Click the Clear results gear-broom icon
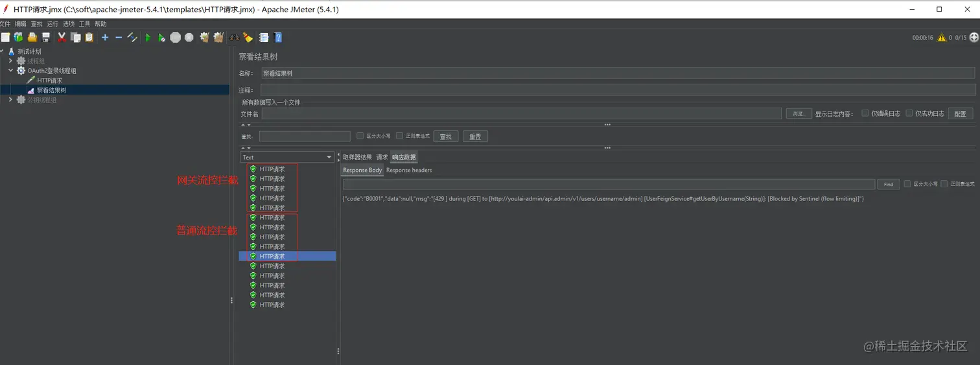 [205, 38]
